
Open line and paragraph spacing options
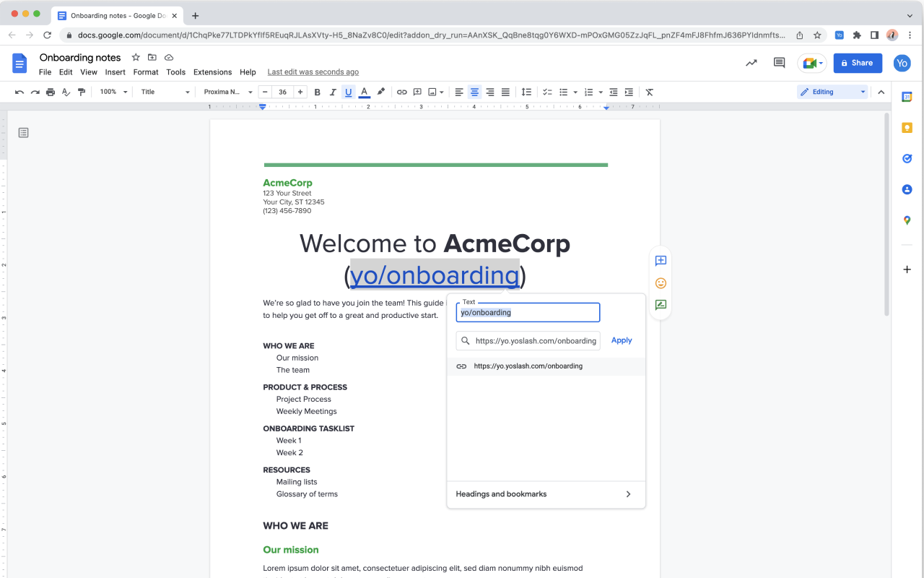tap(526, 92)
